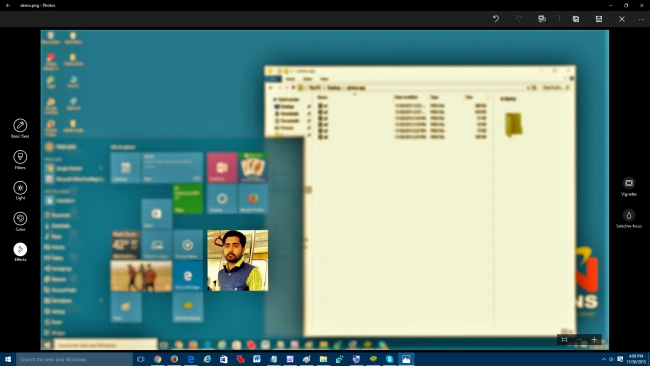Click the Search the web and Windows box
Viewport: 650px width, 366px height.
74,359
